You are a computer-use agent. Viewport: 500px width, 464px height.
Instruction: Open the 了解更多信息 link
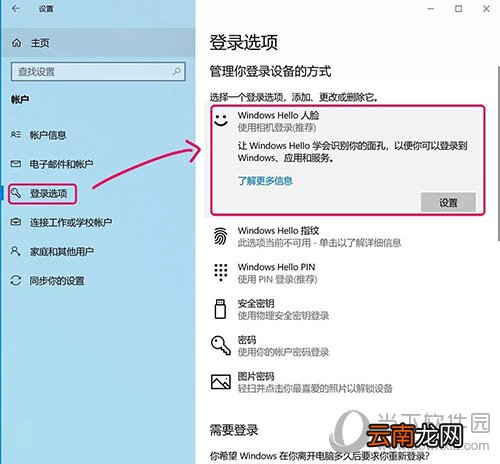click(x=265, y=181)
